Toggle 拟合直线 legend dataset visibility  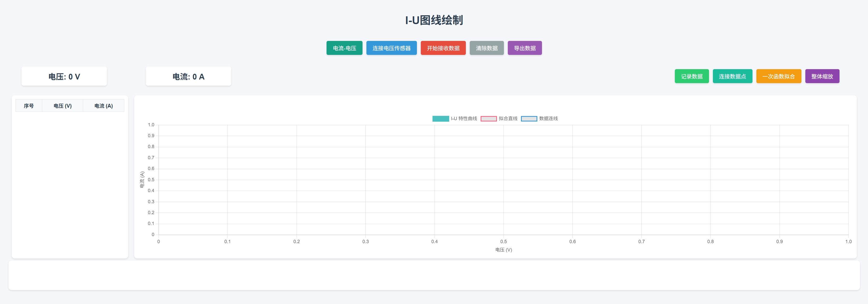[x=508, y=119]
